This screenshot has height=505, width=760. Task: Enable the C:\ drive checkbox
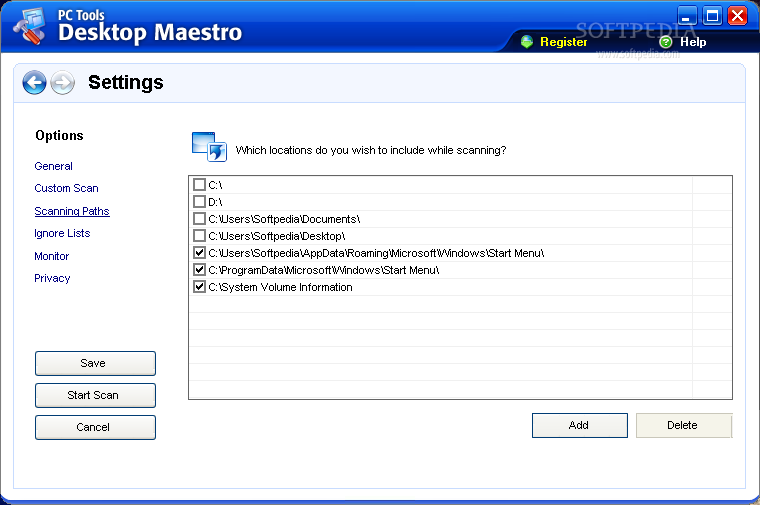pyautogui.click(x=199, y=185)
